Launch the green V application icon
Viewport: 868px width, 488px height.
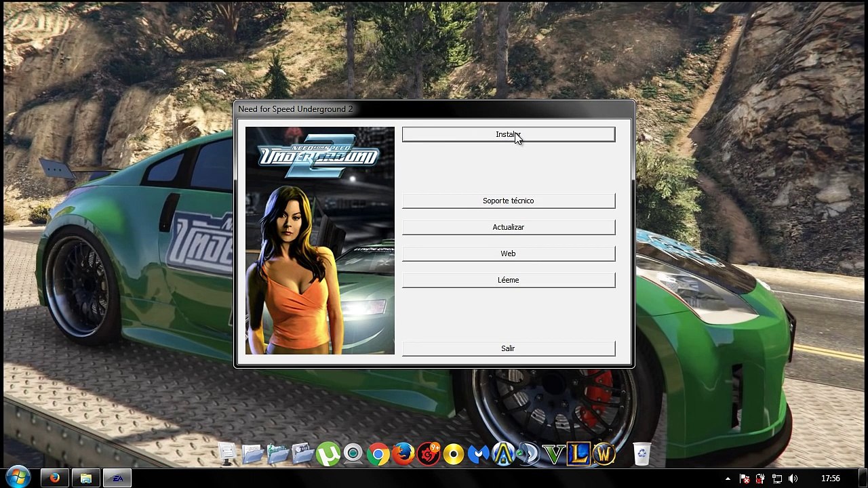pyautogui.click(x=554, y=453)
